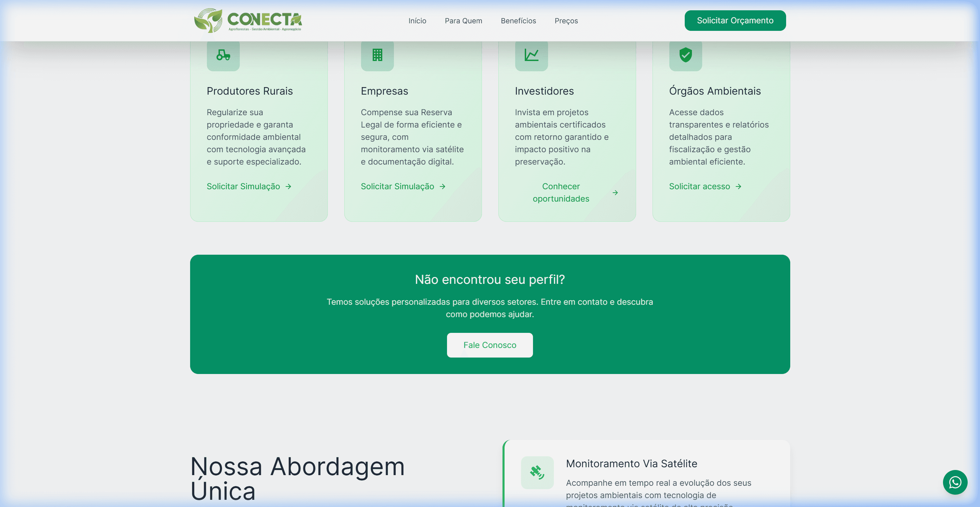
Task: Click the shield icon on Órgãos Ambientais card
Action: (685, 56)
